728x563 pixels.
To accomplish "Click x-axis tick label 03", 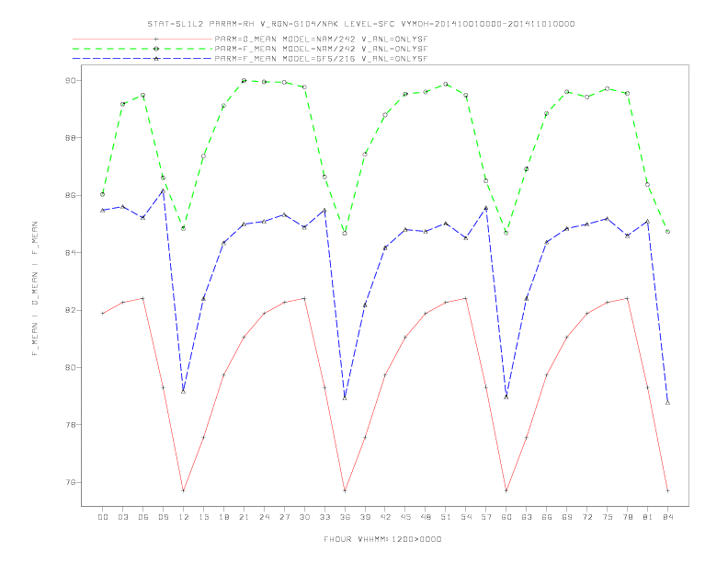I will coord(122,517).
